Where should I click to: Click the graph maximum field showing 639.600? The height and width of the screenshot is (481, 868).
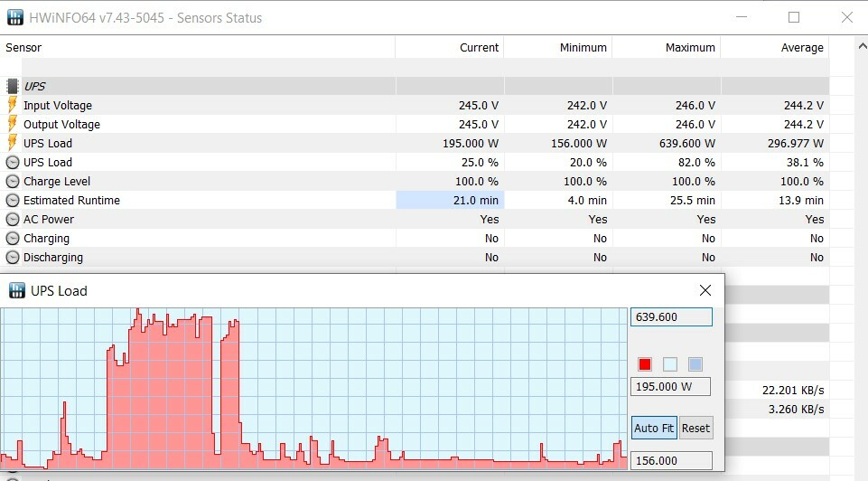pos(671,317)
